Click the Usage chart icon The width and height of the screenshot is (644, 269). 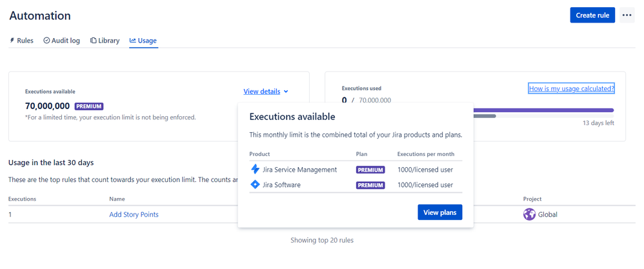click(133, 41)
